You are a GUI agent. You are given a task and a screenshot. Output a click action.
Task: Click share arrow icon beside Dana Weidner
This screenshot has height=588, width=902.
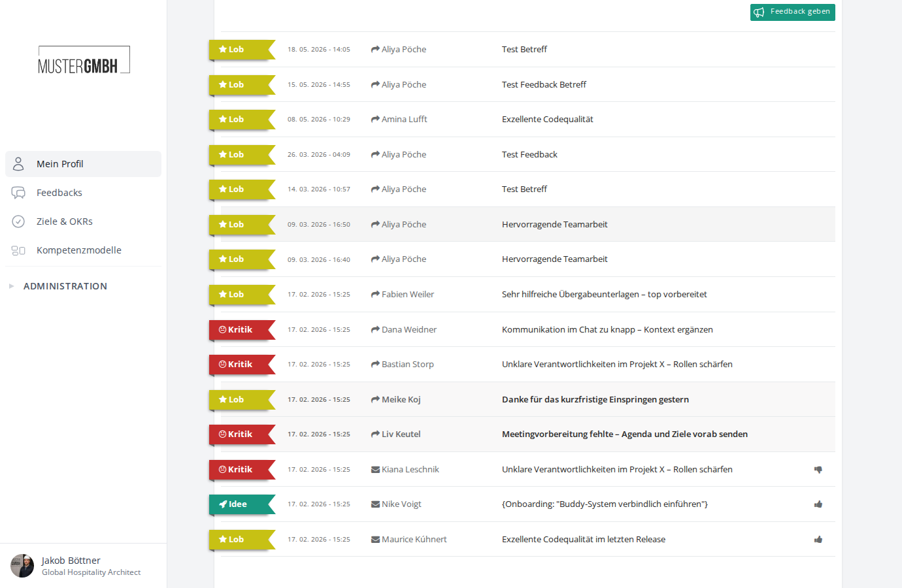(375, 330)
